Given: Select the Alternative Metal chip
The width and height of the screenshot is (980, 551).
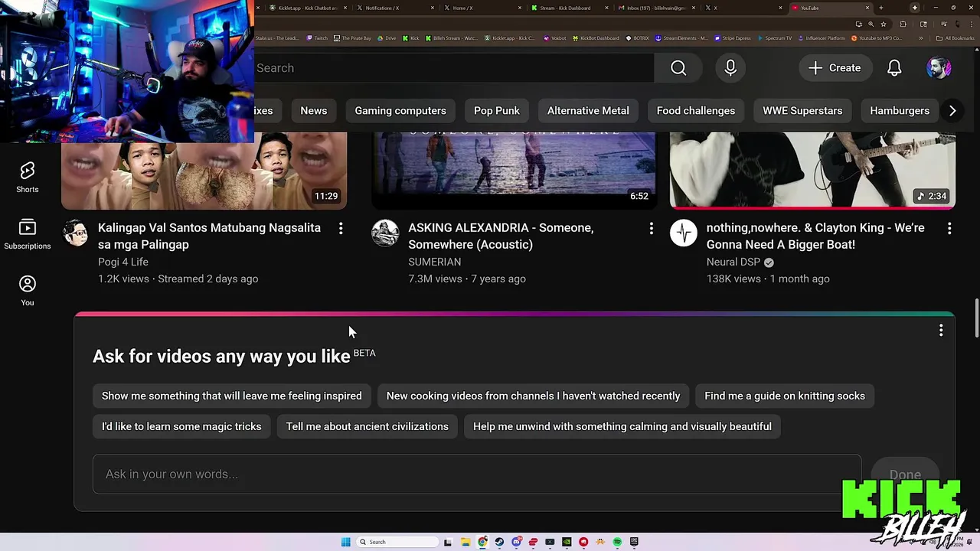Looking at the screenshot, I should coord(588,111).
